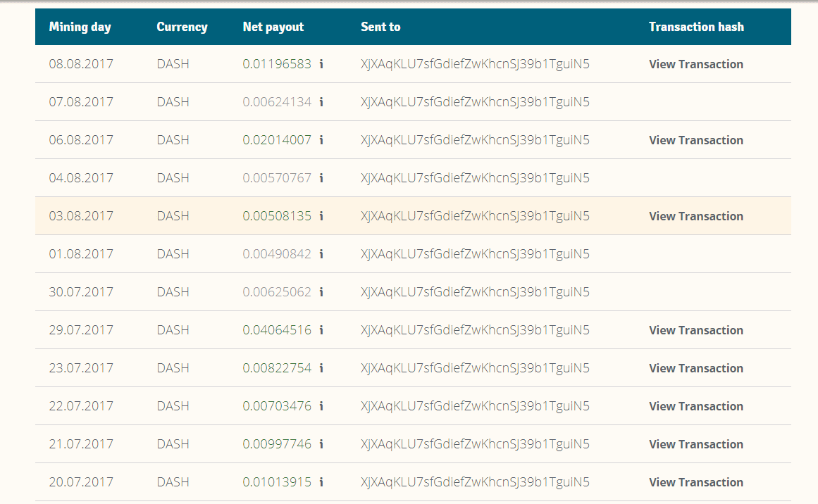Image resolution: width=818 pixels, height=504 pixels.
Task: Open info icon beside payout 0.00703476
Action: (321, 406)
